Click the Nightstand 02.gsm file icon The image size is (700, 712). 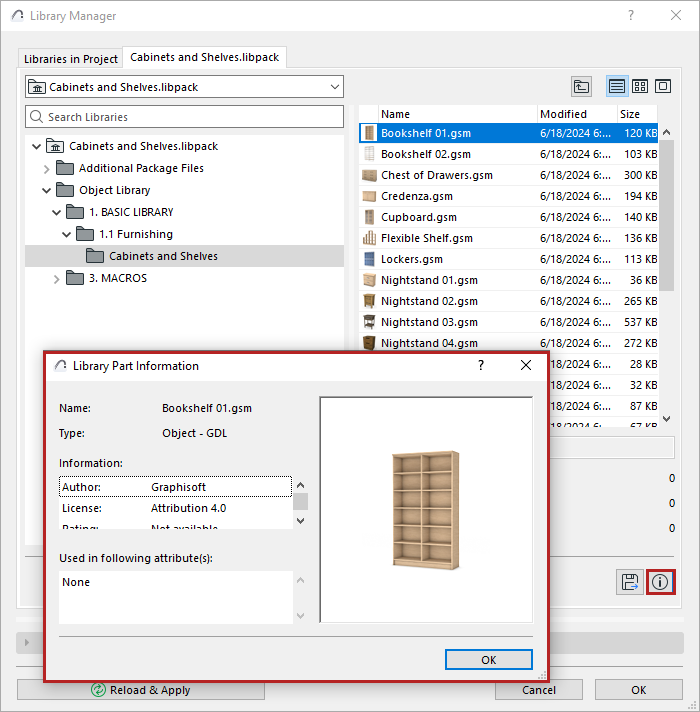pos(369,301)
